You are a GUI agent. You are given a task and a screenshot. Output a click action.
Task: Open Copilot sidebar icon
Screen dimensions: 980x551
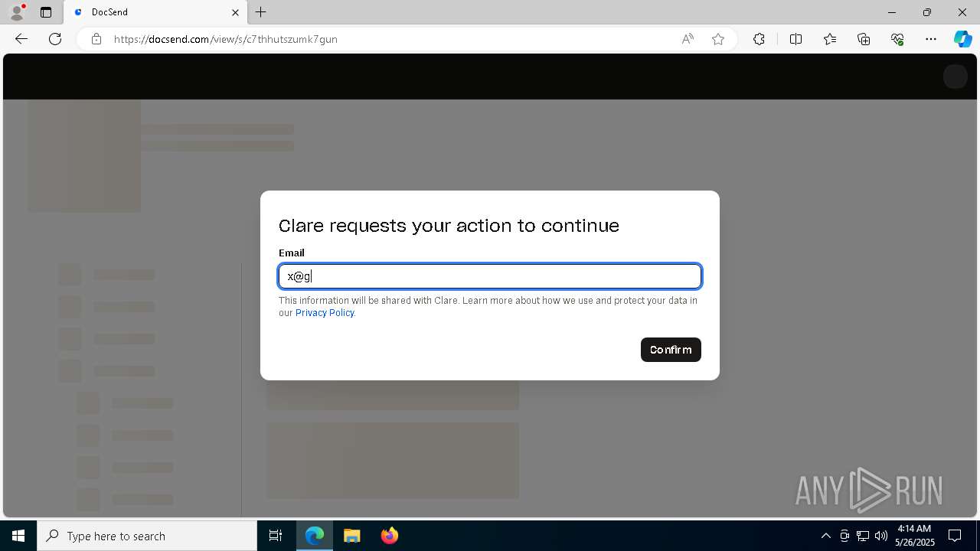pos(962,39)
